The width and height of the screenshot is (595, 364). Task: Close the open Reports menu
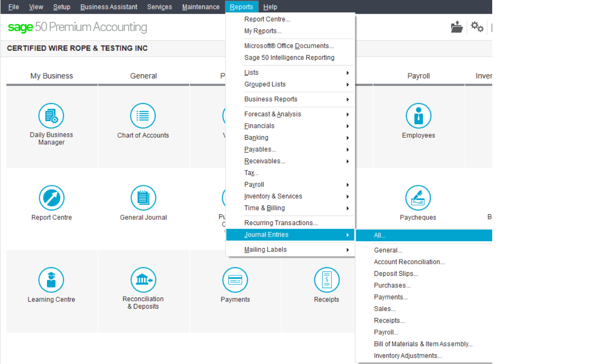tap(241, 7)
